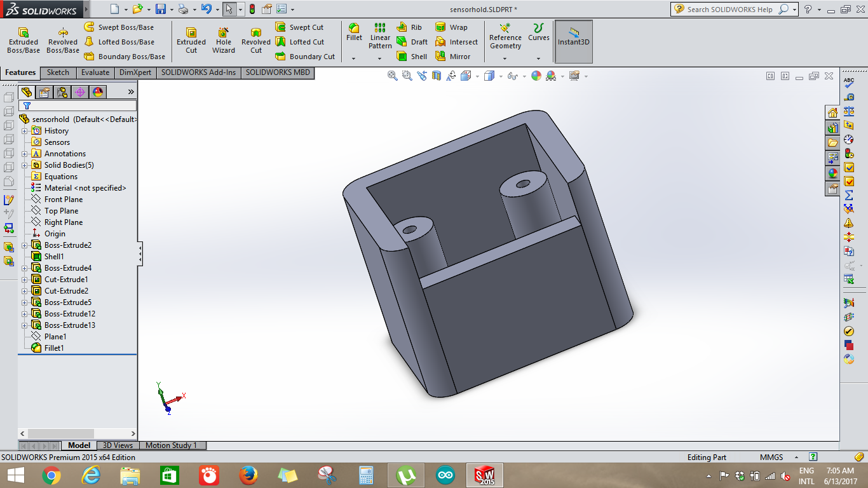
Task: Open the SOLIDWORKS main menu arrow
Action: coord(86,10)
